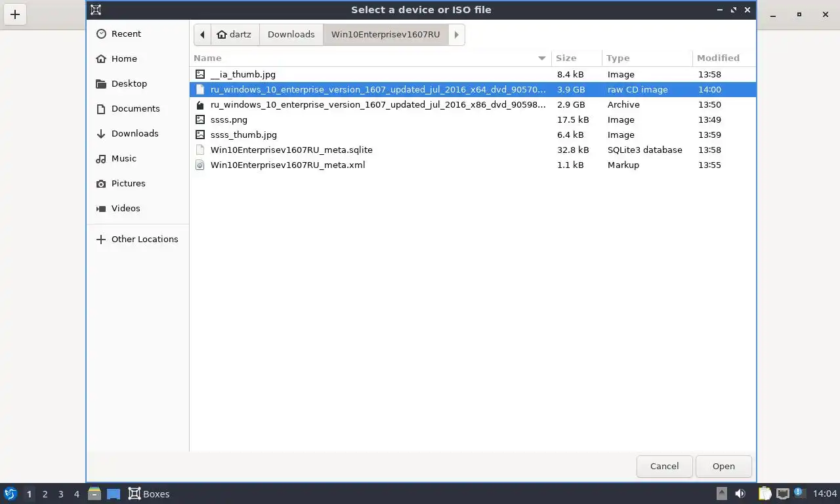This screenshot has height=504, width=840.
Task: Click the archive icon of the x86 file
Action: click(200, 104)
